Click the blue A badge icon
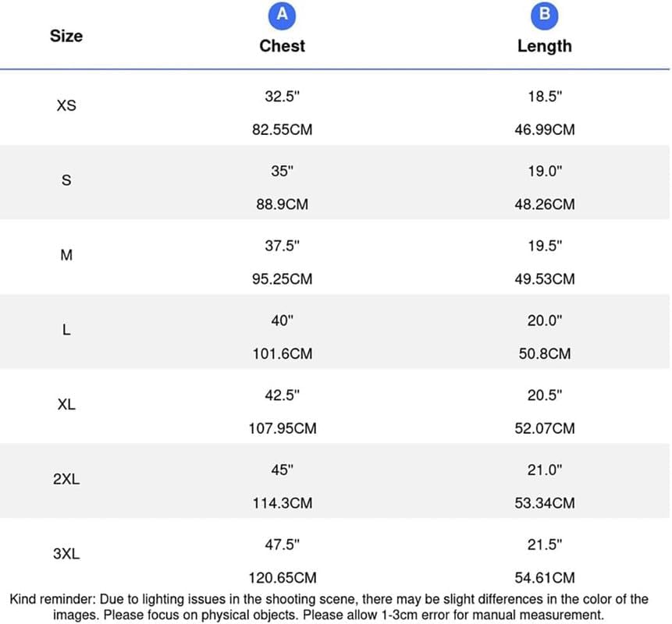The height and width of the screenshot is (624, 672). [282, 14]
